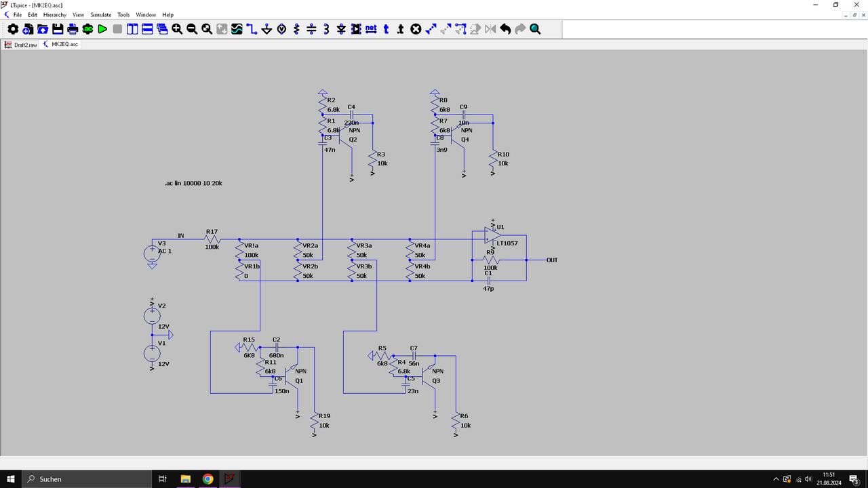Add a SPICE directive with .t icon

401,29
